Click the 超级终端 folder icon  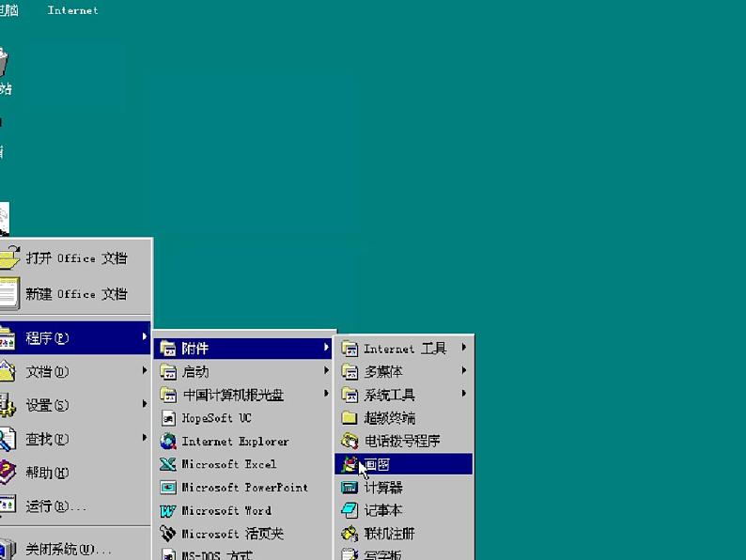tap(350, 418)
